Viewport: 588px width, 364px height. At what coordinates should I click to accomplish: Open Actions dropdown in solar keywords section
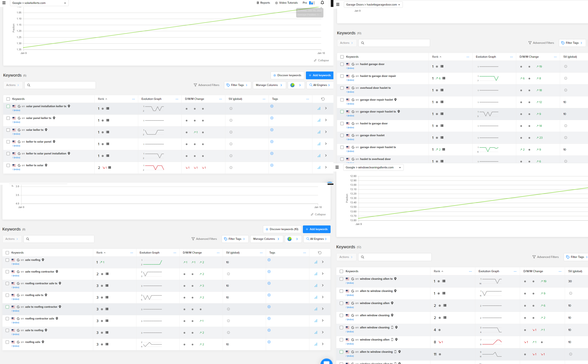pyautogui.click(x=13, y=85)
